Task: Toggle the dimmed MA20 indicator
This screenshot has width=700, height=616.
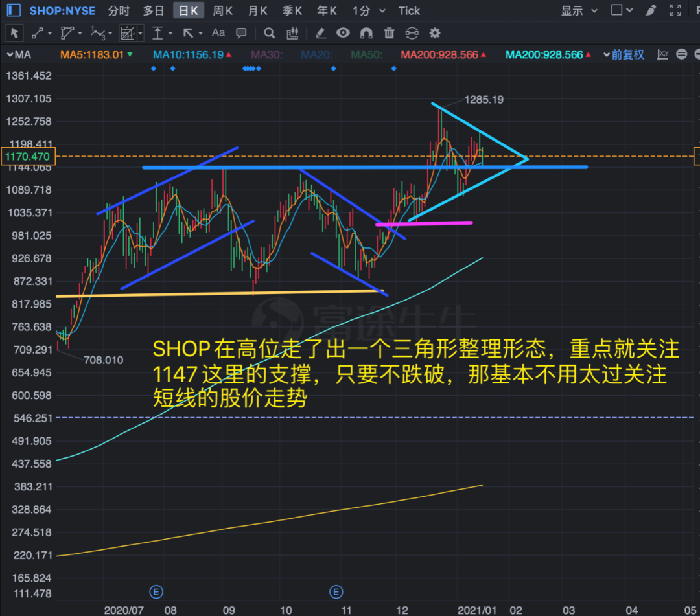Action: tap(317, 55)
